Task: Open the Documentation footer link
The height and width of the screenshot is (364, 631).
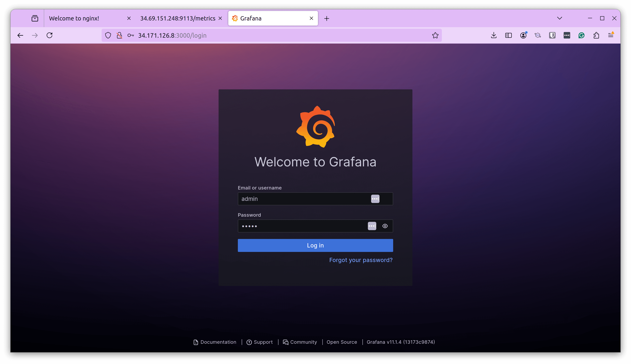Action: 215,342
